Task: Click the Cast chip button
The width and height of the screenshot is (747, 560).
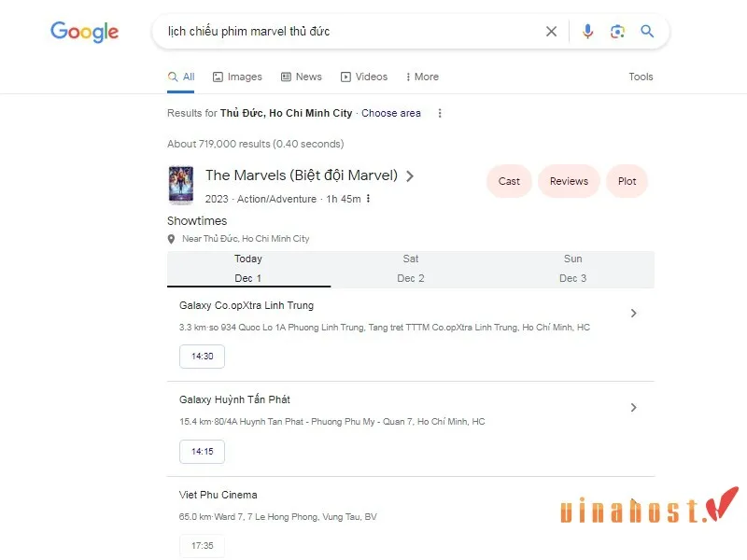Action: (x=509, y=181)
